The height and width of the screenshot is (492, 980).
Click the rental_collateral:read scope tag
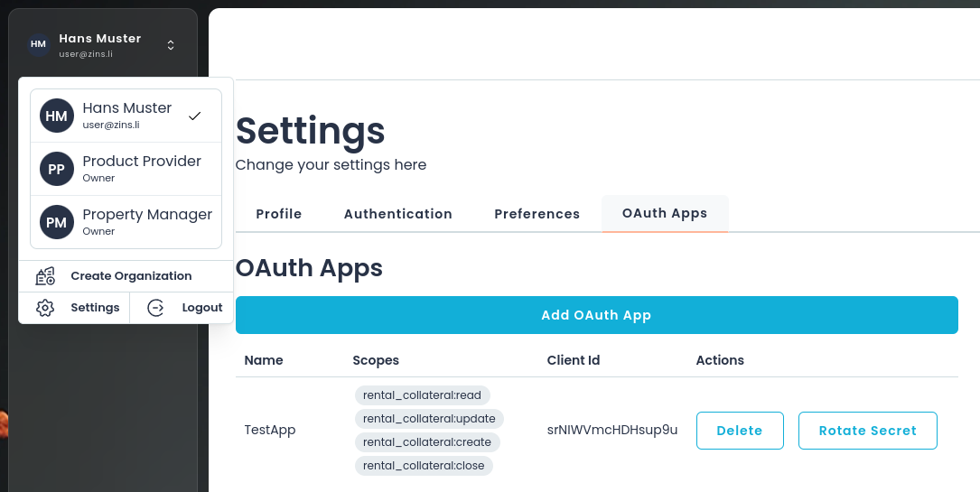tap(422, 395)
